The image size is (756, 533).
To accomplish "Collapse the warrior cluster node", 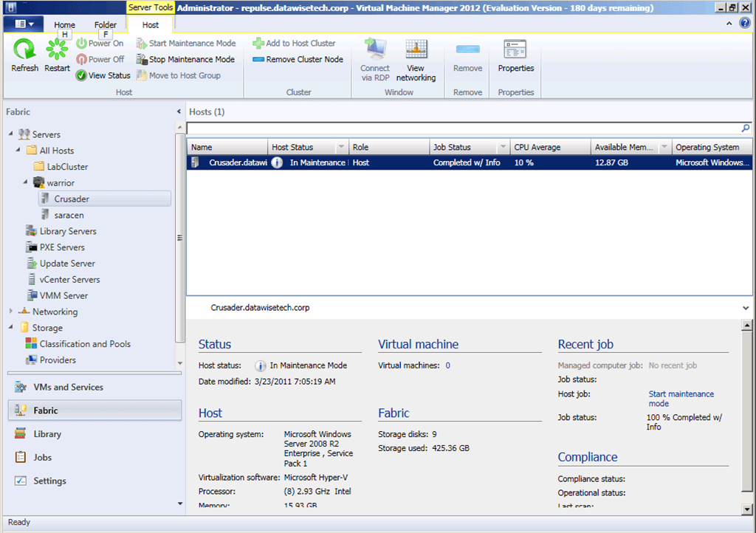I will tap(26, 182).
